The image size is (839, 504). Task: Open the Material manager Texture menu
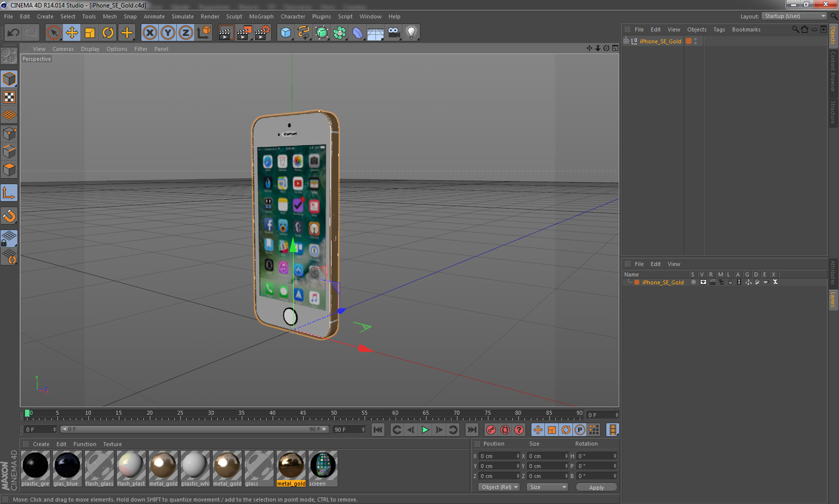tap(112, 444)
